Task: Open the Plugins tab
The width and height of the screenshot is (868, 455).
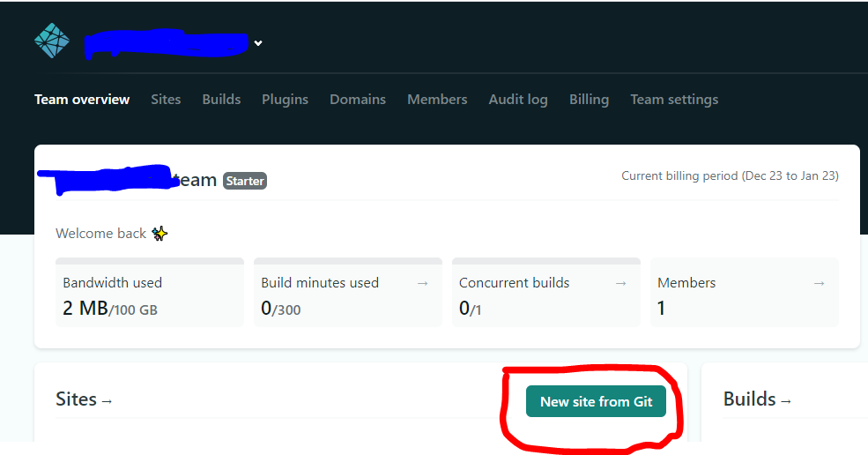Action: [x=286, y=100]
